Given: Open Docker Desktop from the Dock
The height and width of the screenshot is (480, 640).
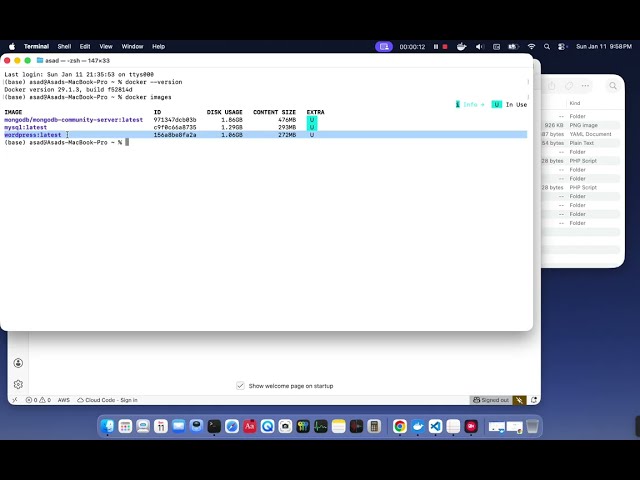Looking at the screenshot, I should click(x=418, y=427).
